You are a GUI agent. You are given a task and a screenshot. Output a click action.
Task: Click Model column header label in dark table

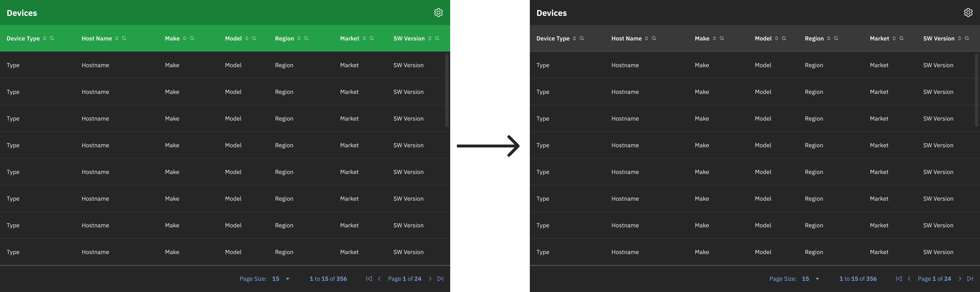(763, 38)
